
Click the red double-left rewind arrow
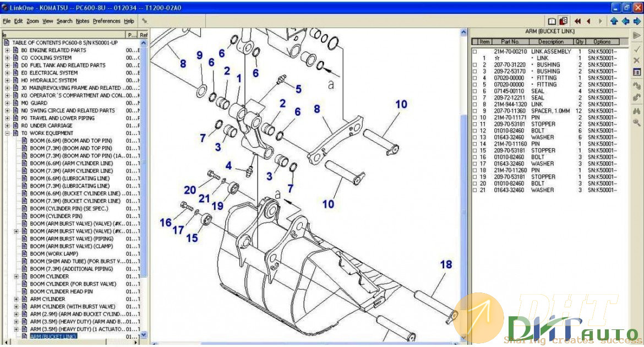pos(577,21)
